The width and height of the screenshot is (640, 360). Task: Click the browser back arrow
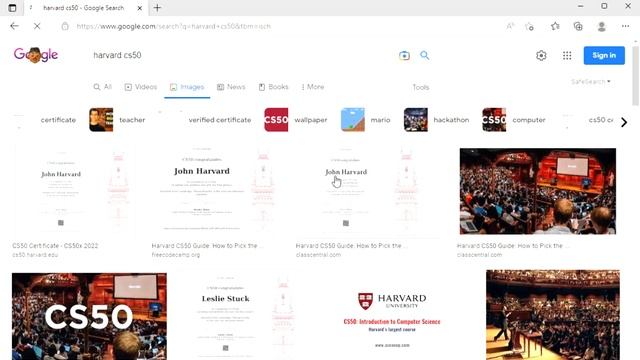click(x=15, y=26)
